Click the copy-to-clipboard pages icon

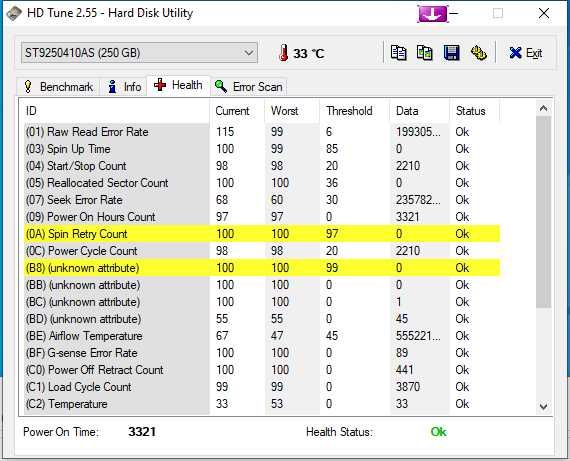click(398, 53)
